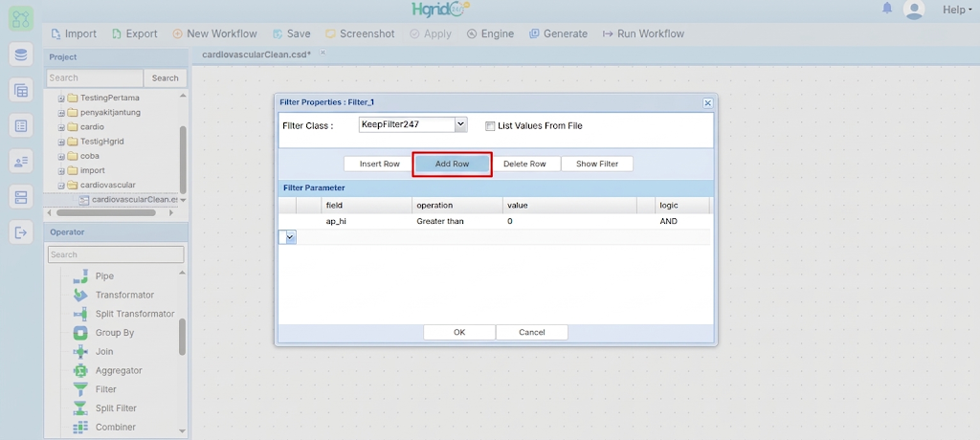This screenshot has height=440, width=980.
Task: Expand the penyakitjantung folder
Action: pos(61,113)
